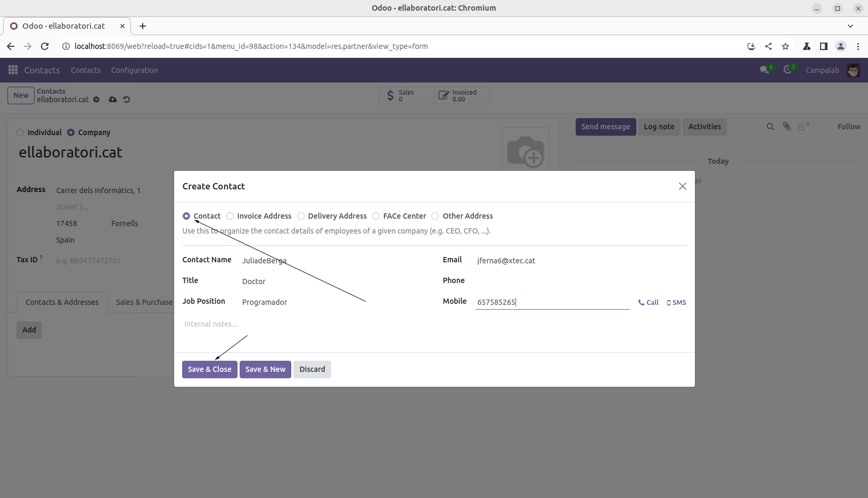Open the conversations chat bubble icon
868x498 pixels.
764,70
